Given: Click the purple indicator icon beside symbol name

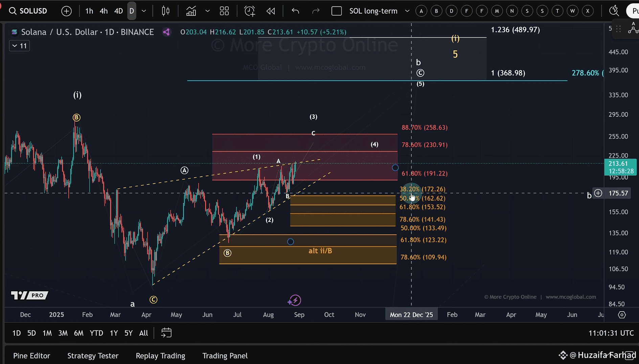Looking at the screenshot, I should pos(166,32).
